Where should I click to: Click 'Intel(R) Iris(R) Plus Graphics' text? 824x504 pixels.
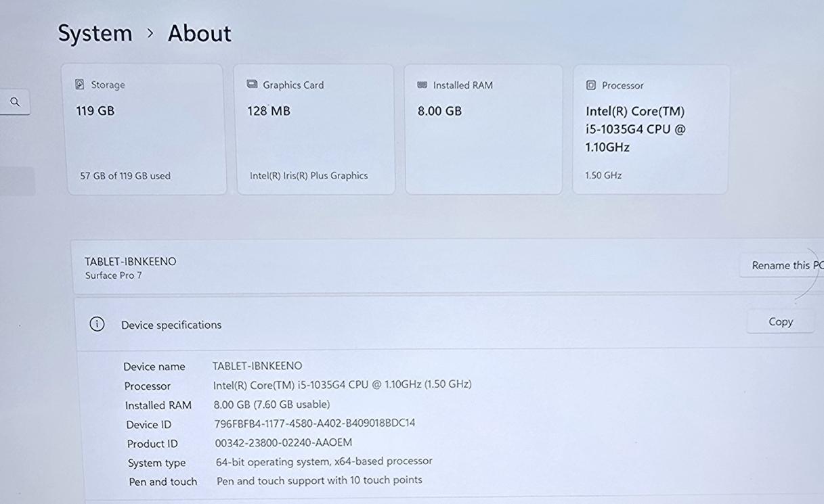(x=309, y=176)
